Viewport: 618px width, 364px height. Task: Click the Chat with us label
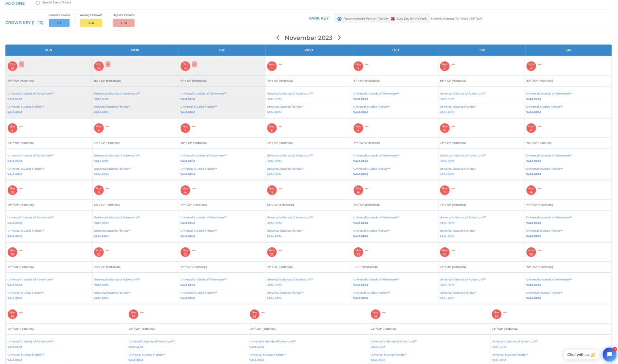pos(578,354)
